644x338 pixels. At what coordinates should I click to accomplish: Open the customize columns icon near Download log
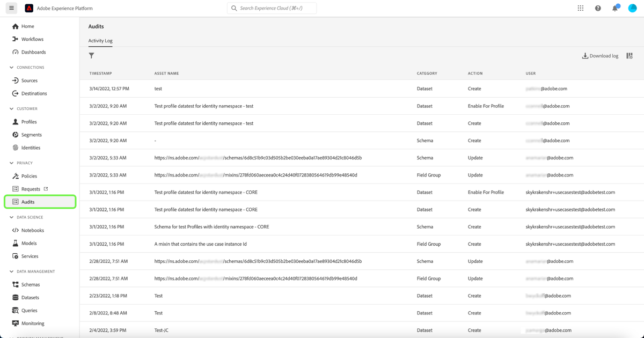629,55
